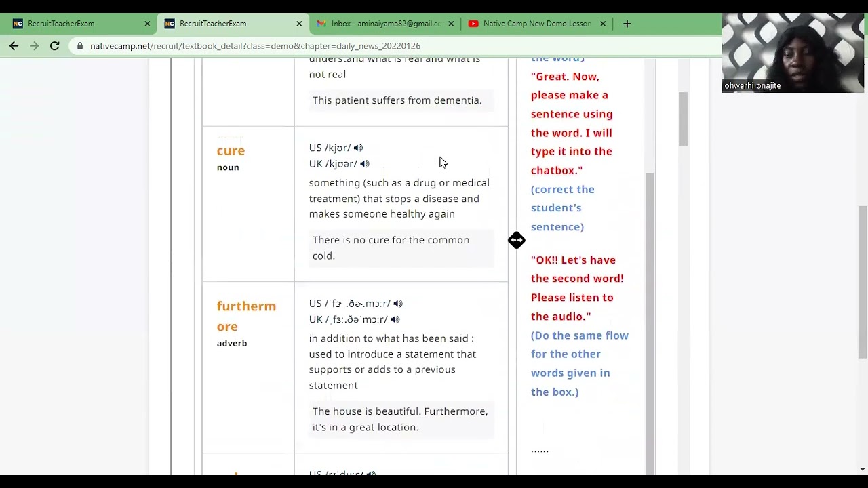Play US pronunciation audio for cure
Viewport: 868px width, 488px height.
[358, 148]
